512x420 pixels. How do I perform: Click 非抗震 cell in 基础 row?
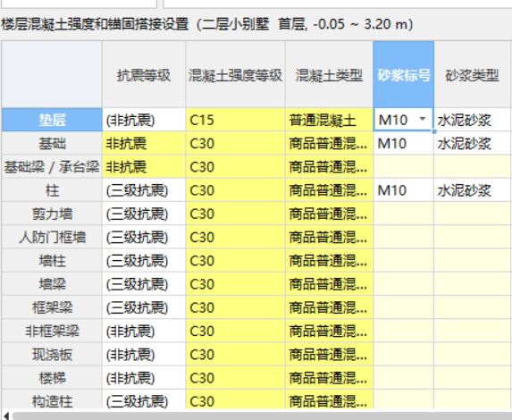(144, 143)
